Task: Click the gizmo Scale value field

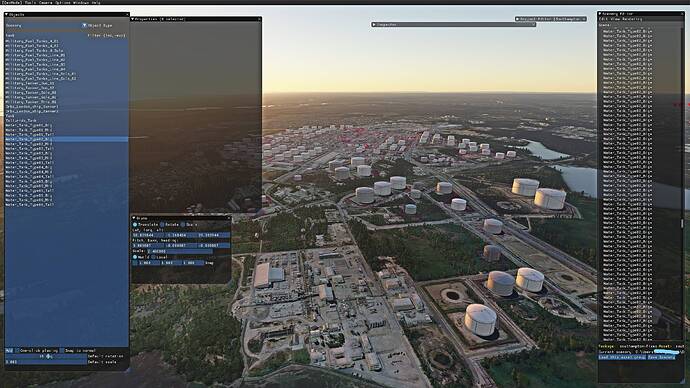Action: (x=180, y=251)
